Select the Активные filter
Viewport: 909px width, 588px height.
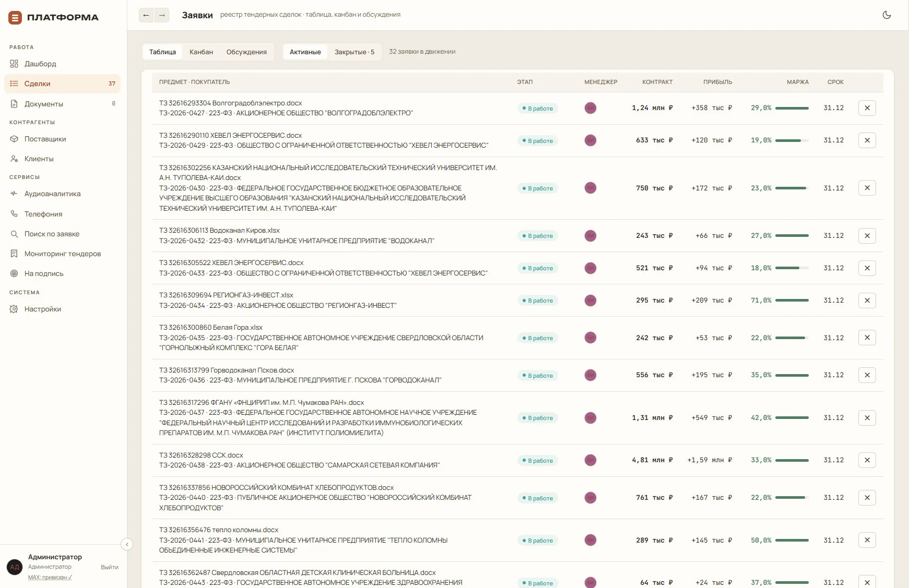pos(305,52)
